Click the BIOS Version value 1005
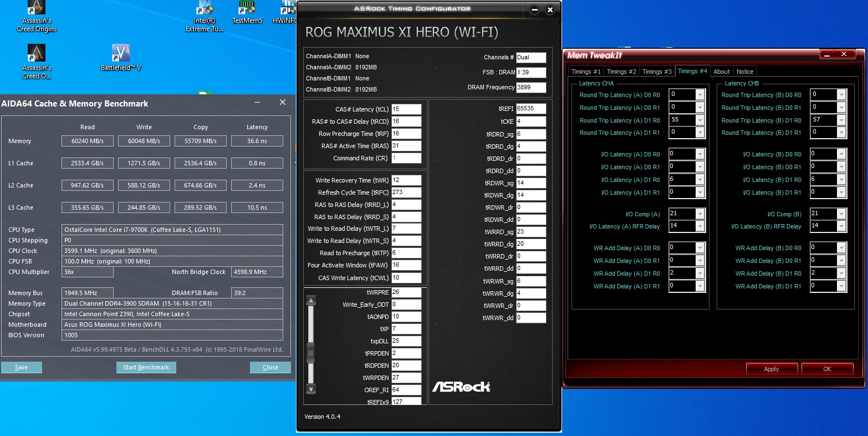Image resolution: width=868 pixels, height=436 pixels. [x=173, y=335]
